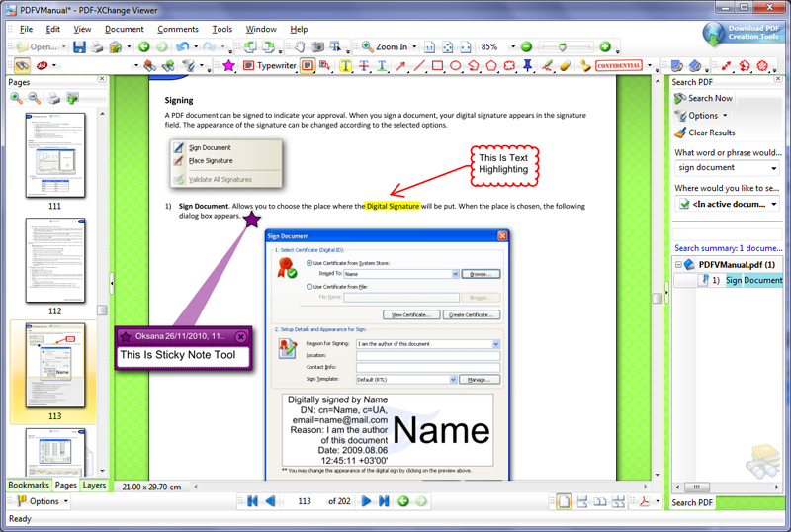
Task: Select the Snapshot camera tool
Action: click(x=318, y=46)
